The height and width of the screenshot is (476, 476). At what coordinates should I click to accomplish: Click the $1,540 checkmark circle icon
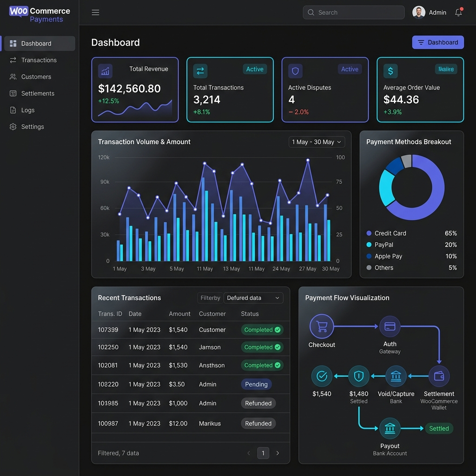tap(322, 376)
